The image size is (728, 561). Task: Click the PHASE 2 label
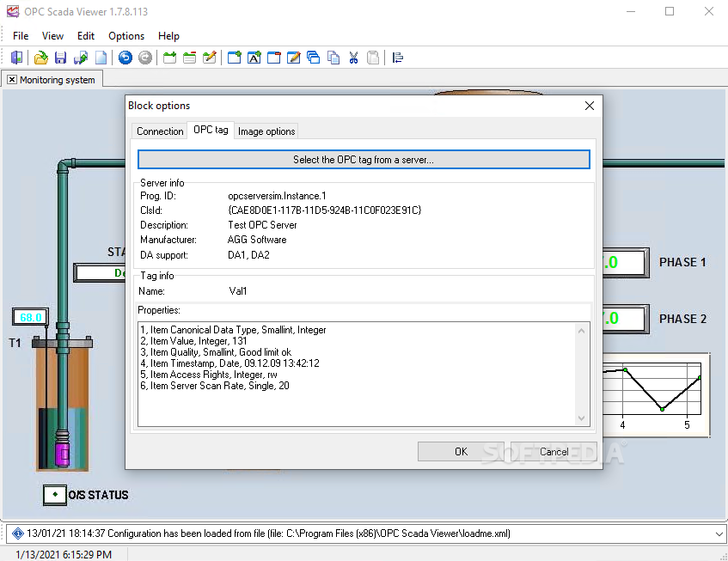682,319
